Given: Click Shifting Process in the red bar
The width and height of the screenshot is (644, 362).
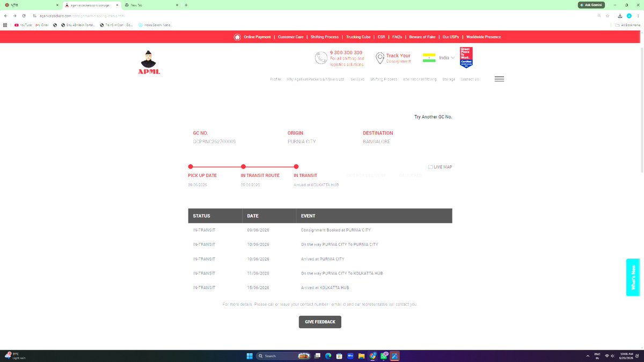Looking at the screenshot, I should (325, 37).
